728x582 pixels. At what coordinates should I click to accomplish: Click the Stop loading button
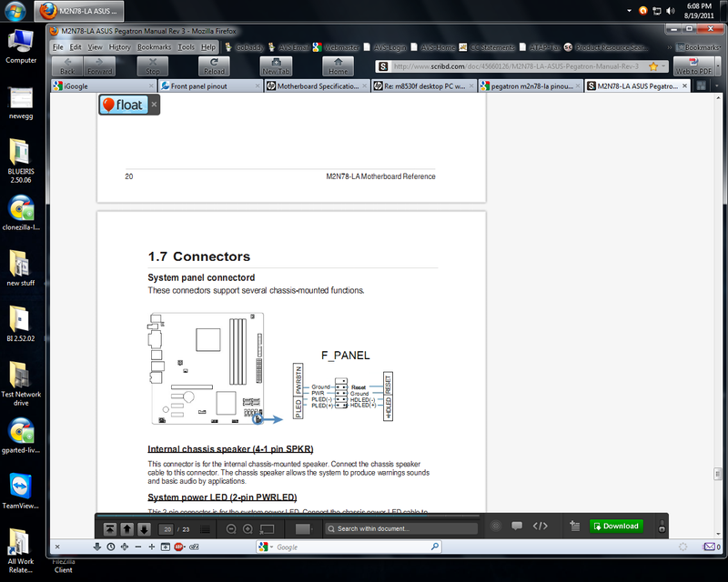tap(152, 65)
